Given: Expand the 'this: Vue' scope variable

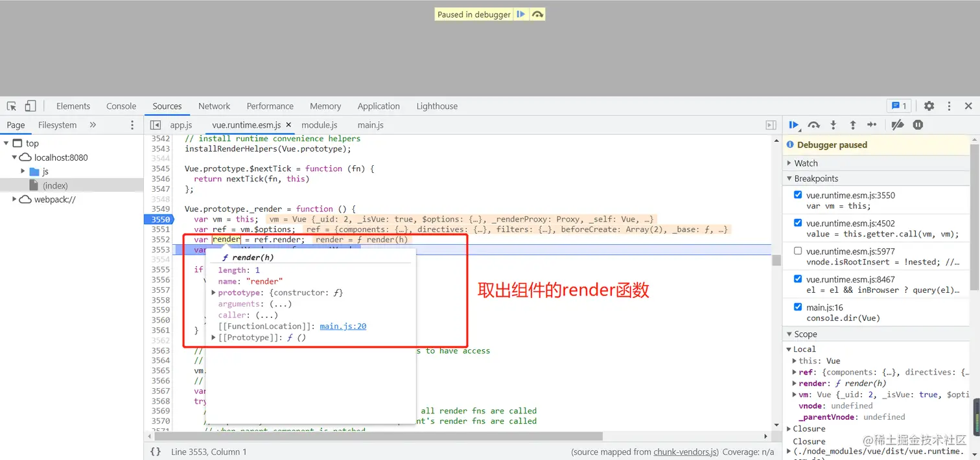Looking at the screenshot, I should [x=795, y=361].
